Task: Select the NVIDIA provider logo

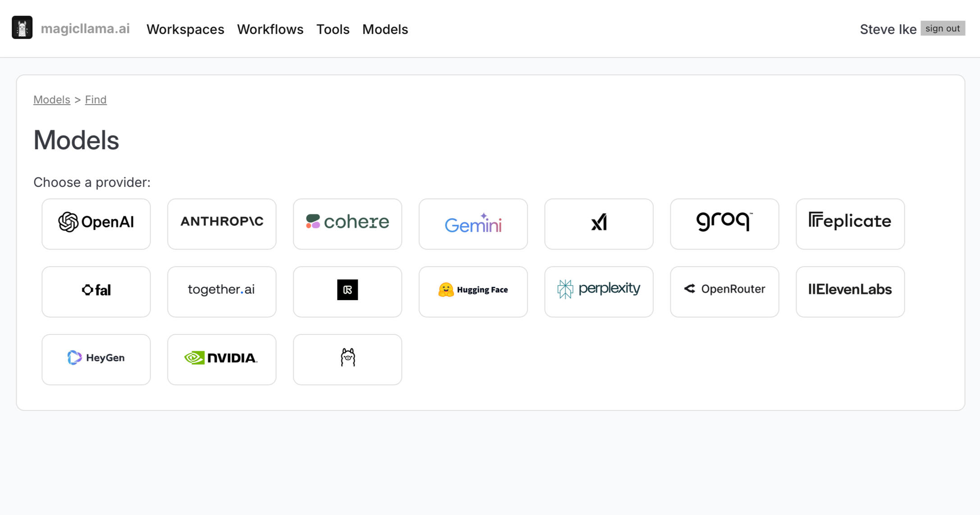Action: [x=222, y=359]
